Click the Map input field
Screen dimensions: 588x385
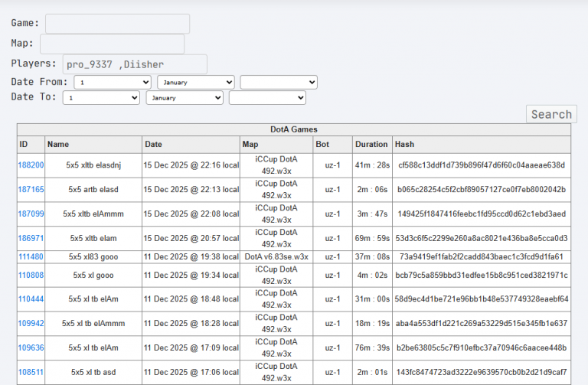click(112, 44)
